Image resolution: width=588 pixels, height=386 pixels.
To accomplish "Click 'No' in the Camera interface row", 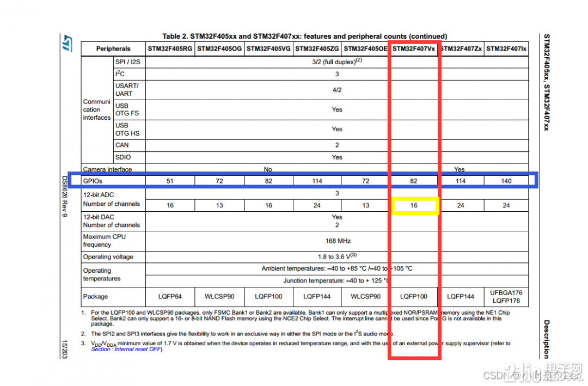I will 268,169.
